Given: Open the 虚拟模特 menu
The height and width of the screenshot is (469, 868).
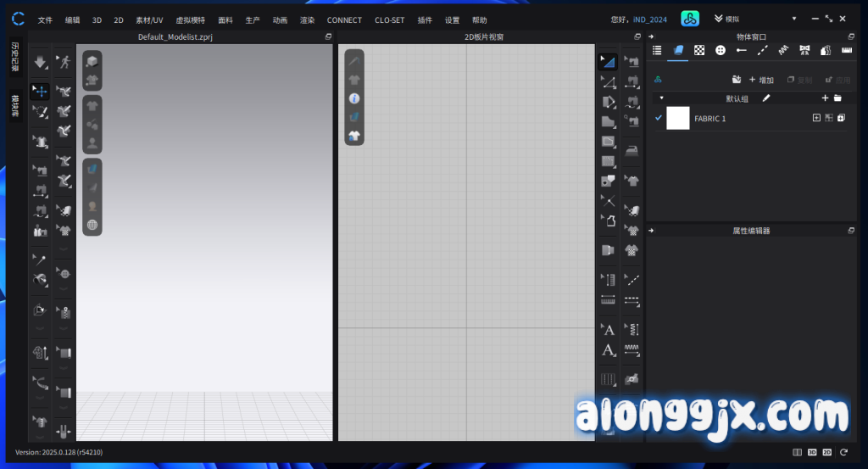Looking at the screenshot, I should pyautogui.click(x=190, y=20).
